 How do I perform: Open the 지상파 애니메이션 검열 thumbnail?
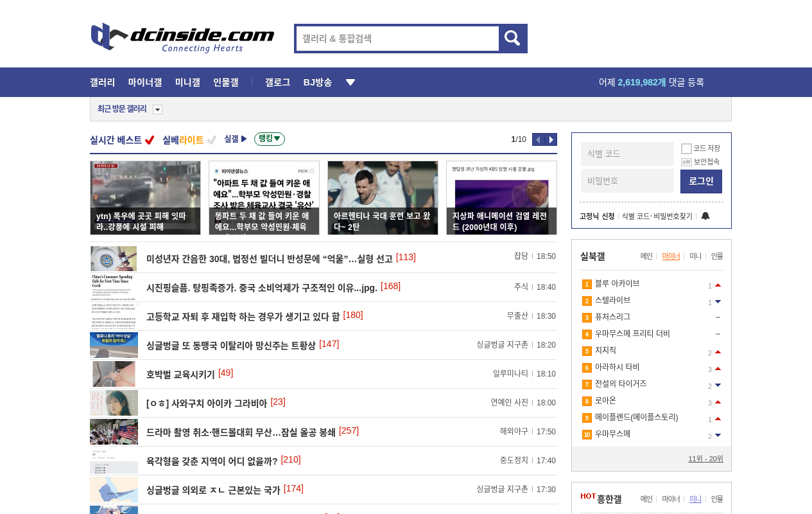click(501, 198)
